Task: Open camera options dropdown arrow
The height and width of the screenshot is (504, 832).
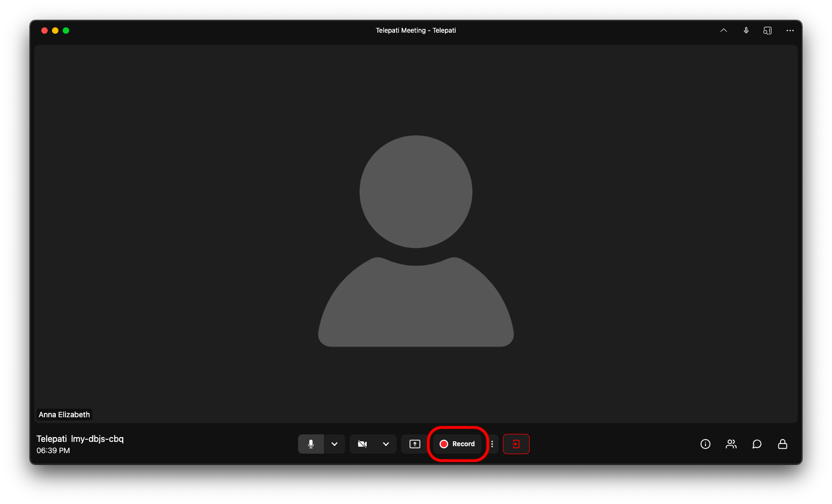Action: [386, 444]
